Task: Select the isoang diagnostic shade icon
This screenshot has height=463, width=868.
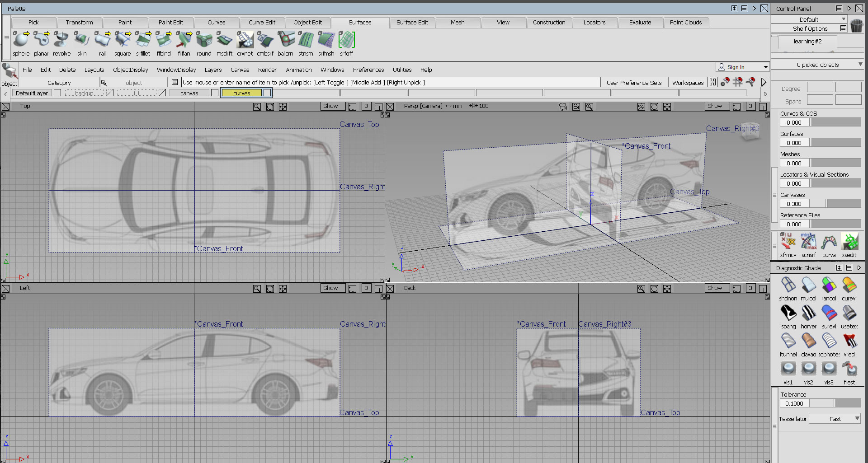Action: pyautogui.click(x=788, y=313)
